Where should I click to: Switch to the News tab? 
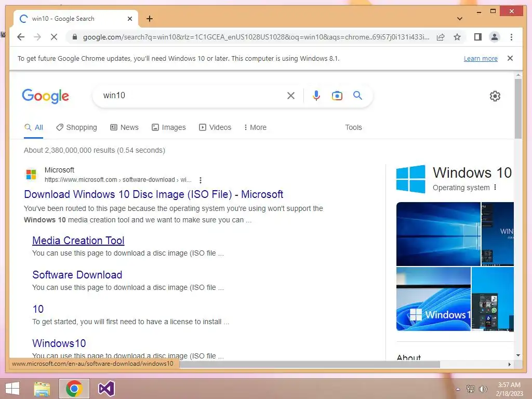click(125, 128)
